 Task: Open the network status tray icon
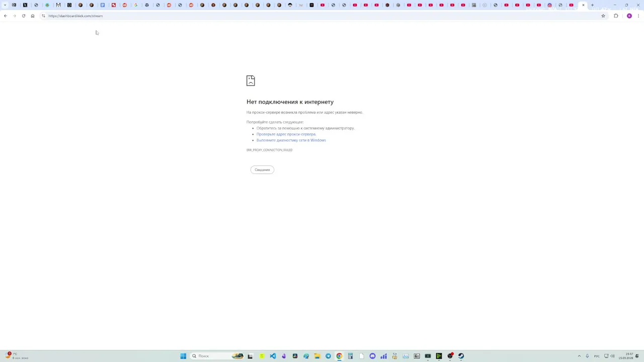click(x=606, y=356)
